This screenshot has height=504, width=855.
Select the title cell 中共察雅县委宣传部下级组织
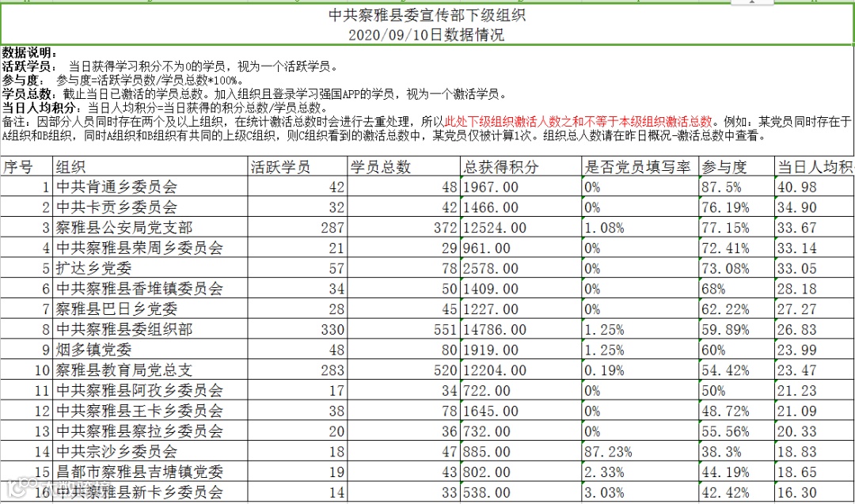[427, 15]
